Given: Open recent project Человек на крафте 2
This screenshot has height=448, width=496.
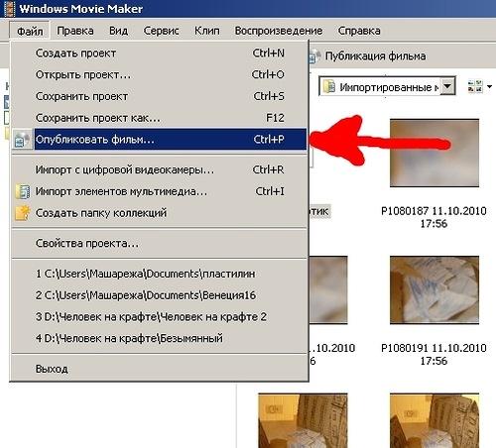Looking at the screenshot, I should 160,317.
